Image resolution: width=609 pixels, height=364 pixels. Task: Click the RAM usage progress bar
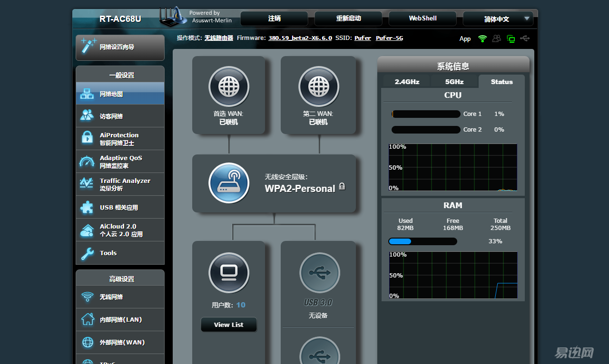point(422,241)
